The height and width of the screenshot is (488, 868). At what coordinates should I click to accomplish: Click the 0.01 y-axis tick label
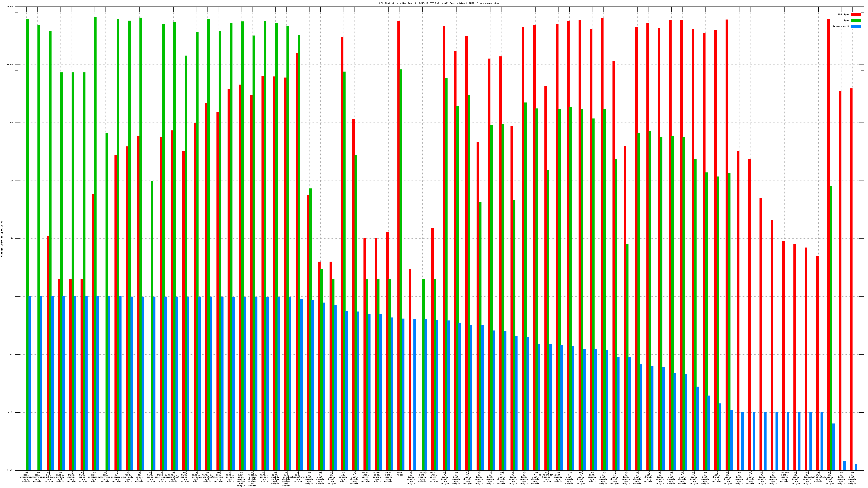[11, 413]
